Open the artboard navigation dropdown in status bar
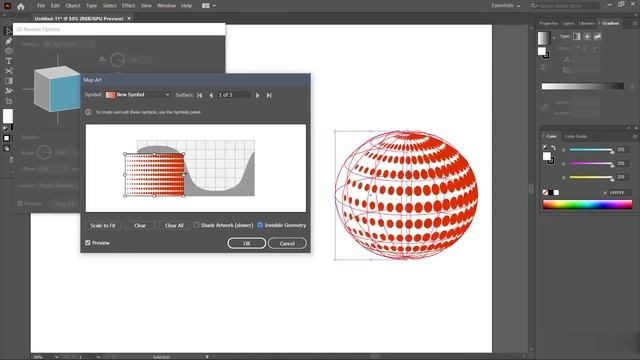The height and width of the screenshot is (360, 640). [98, 357]
